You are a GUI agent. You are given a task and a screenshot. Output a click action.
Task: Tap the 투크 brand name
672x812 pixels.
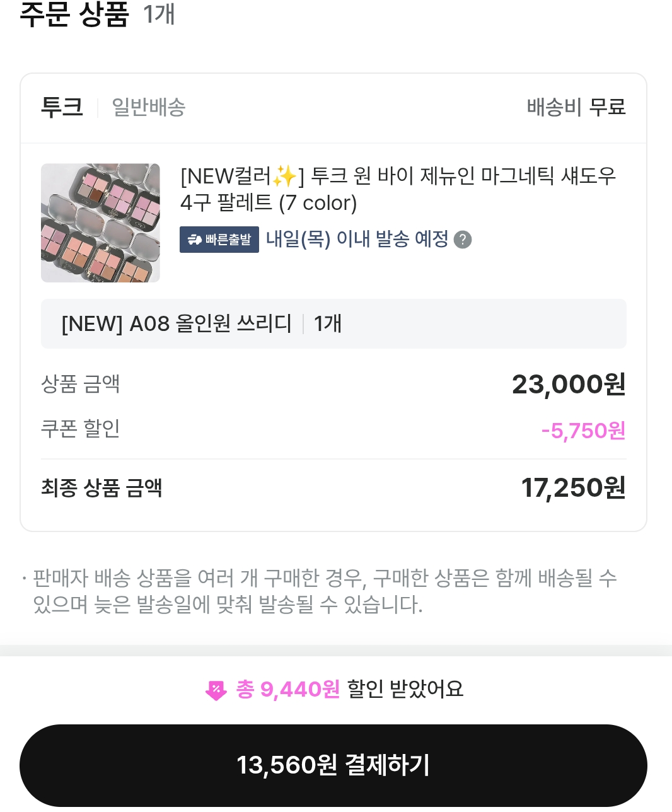(62, 107)
